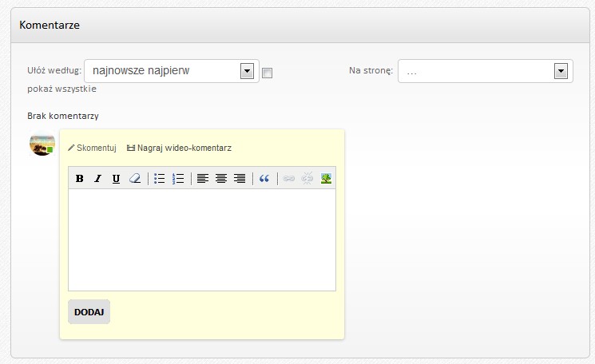Switch to the Skomentuj tab

(x=92, y=148)
